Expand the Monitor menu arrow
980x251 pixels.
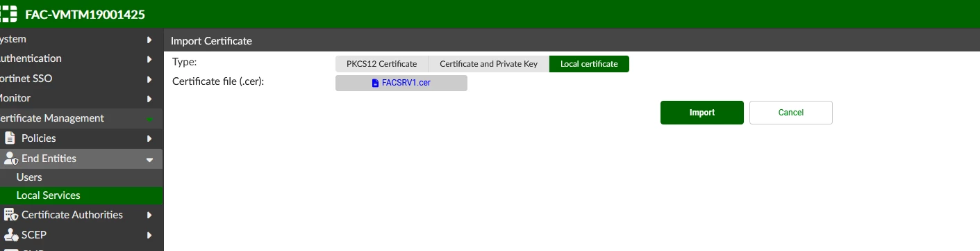point(149,99)
